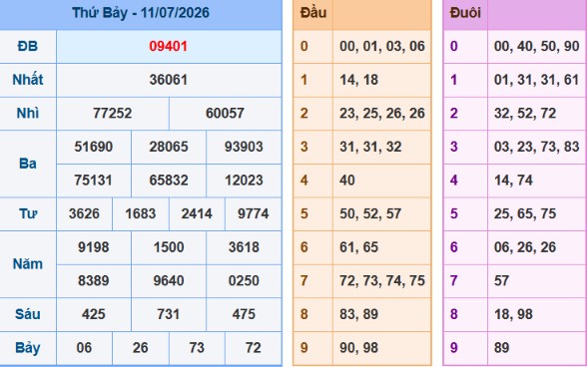This screenshot has width=588, height=367.
Task: Click second prize number 60057
Action: [x=225, y=113]
